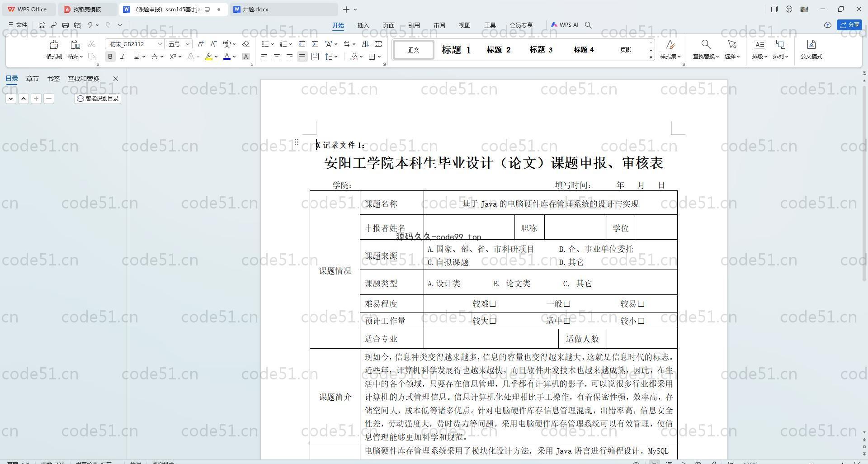
Task: Tick the 较难 difficulty checkbox
Action: [x=493, y=304]
